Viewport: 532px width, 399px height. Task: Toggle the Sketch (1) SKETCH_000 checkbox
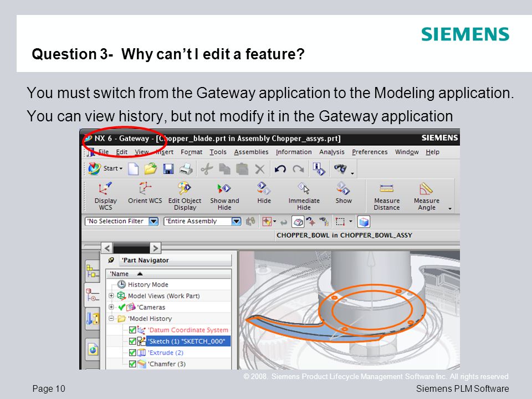coord(132,341)
